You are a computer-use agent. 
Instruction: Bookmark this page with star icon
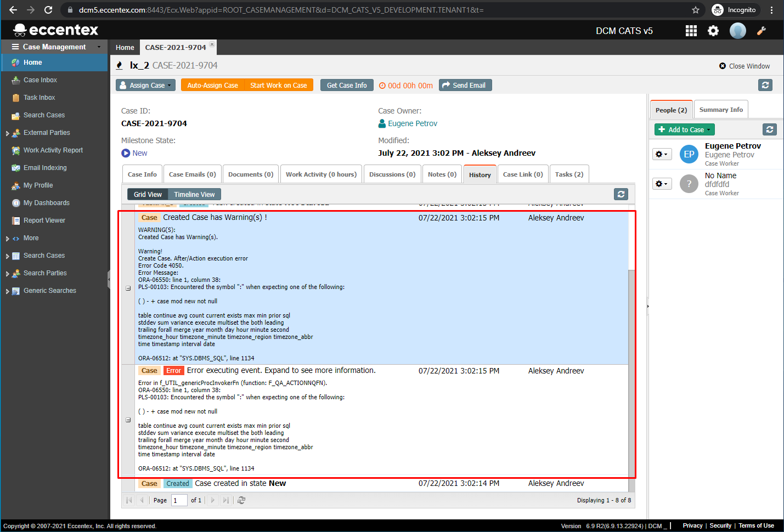coord(696,10)
